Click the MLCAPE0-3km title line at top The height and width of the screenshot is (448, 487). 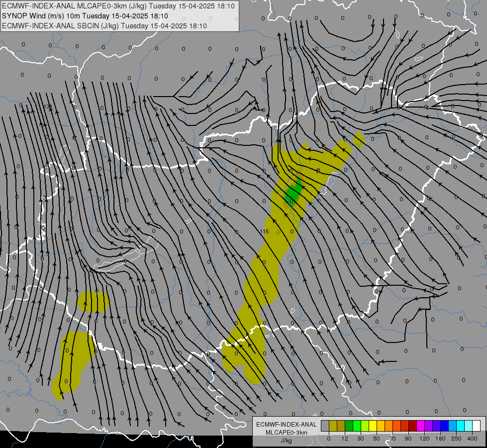[x=118, y=6]
